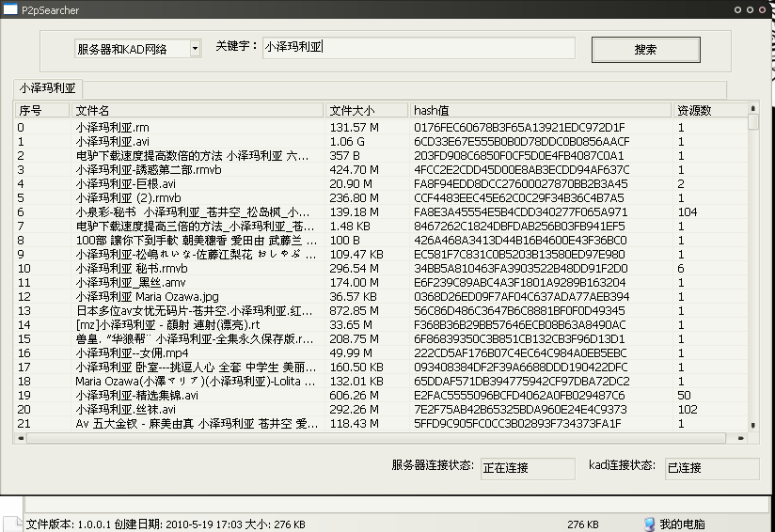Sort by the 资源数 column header

click(x=710, y=110)
